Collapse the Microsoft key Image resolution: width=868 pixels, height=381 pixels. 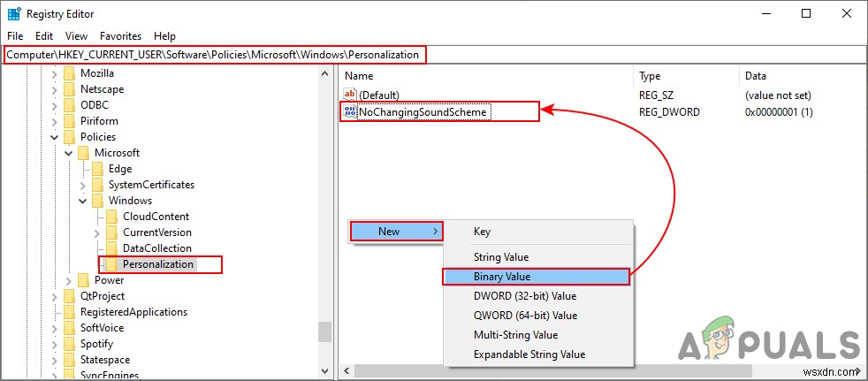69,153
